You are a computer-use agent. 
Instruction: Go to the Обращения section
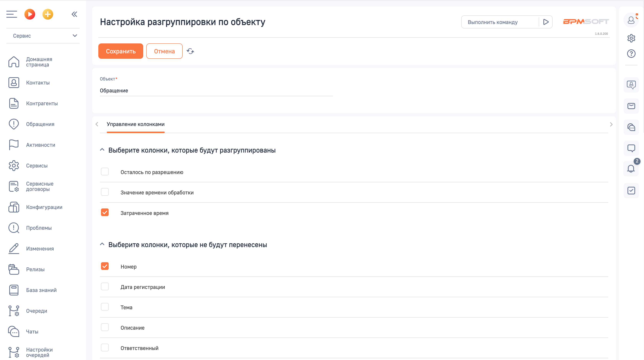(40, 124)
